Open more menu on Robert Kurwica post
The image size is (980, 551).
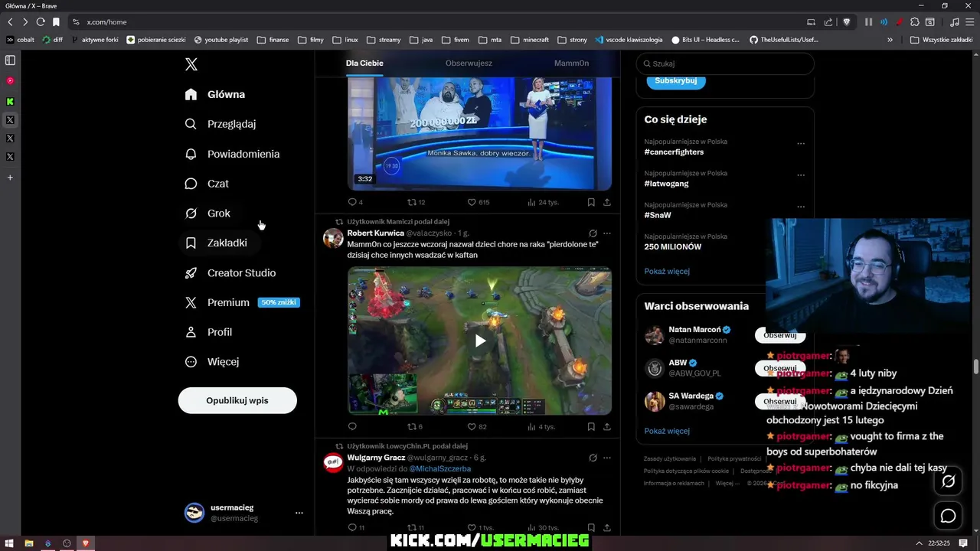[607, 233]
